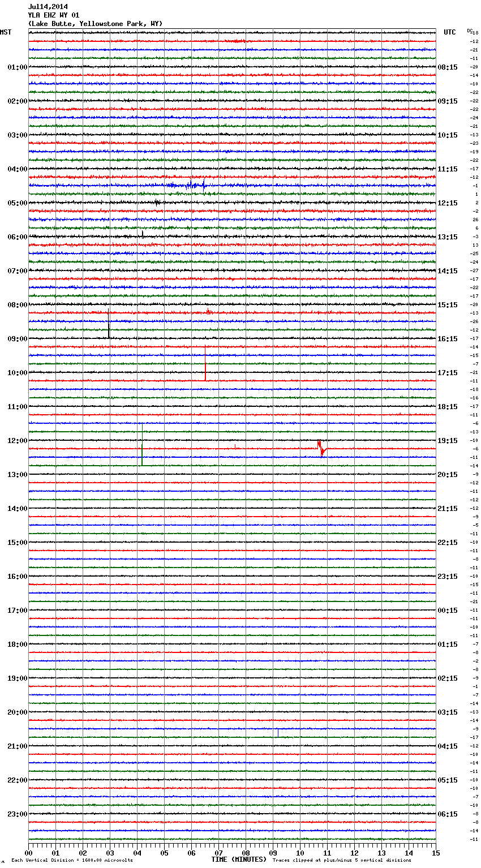Click the 12:15 UTC time label

coord(448,203)
